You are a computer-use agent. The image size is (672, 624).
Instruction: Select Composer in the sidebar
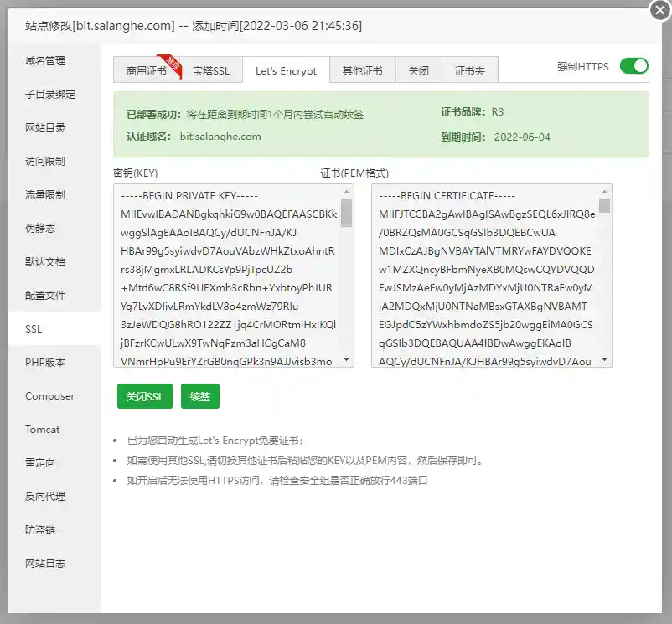pyautogui.click(x=49, y=396)
